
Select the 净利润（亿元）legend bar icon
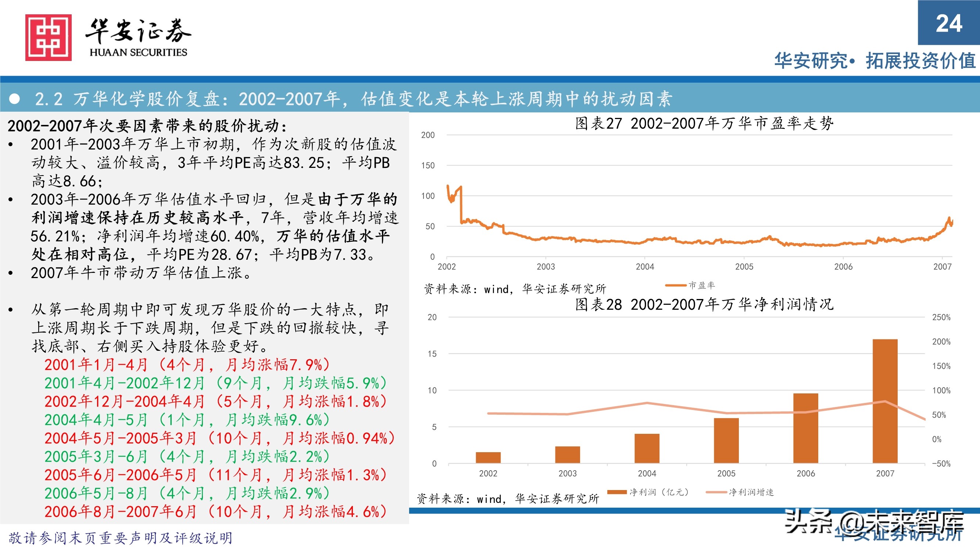pos(616,492)
